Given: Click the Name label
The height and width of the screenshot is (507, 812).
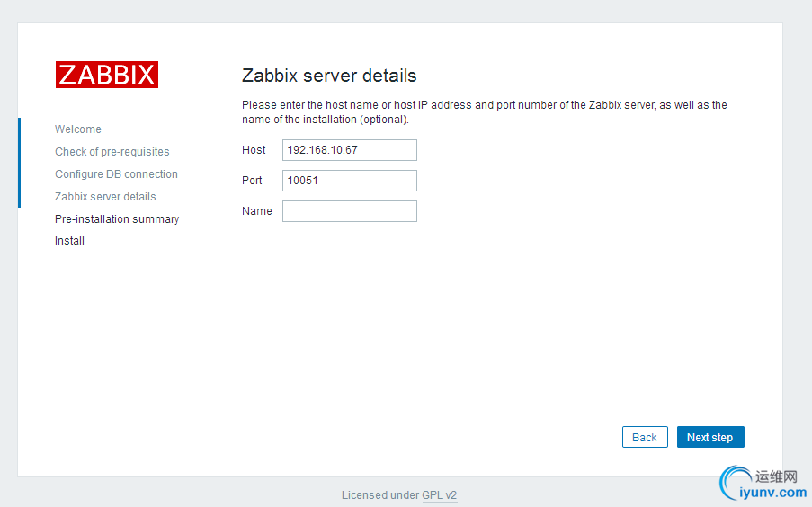Looking at the screenshot, I should 257,210.
